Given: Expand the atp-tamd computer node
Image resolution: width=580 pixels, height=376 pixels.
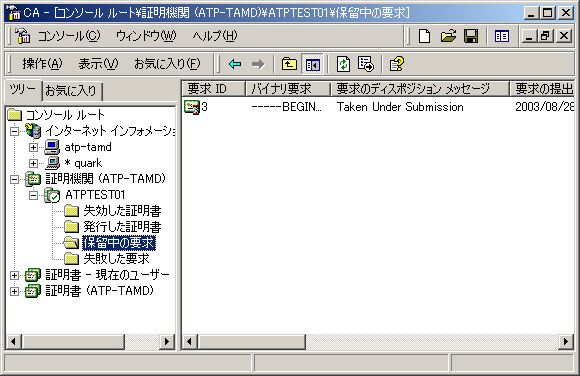Looking at the screenshot, I should 33,147.
